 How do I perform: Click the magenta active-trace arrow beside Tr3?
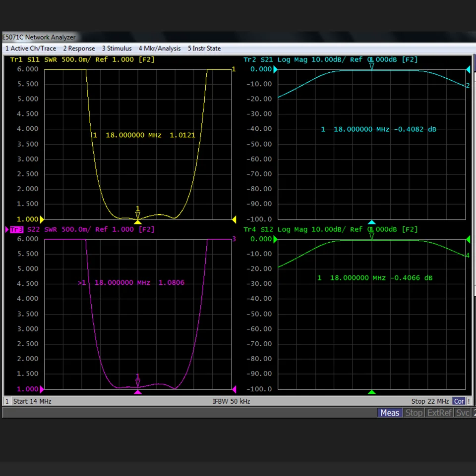pos(7,229)
